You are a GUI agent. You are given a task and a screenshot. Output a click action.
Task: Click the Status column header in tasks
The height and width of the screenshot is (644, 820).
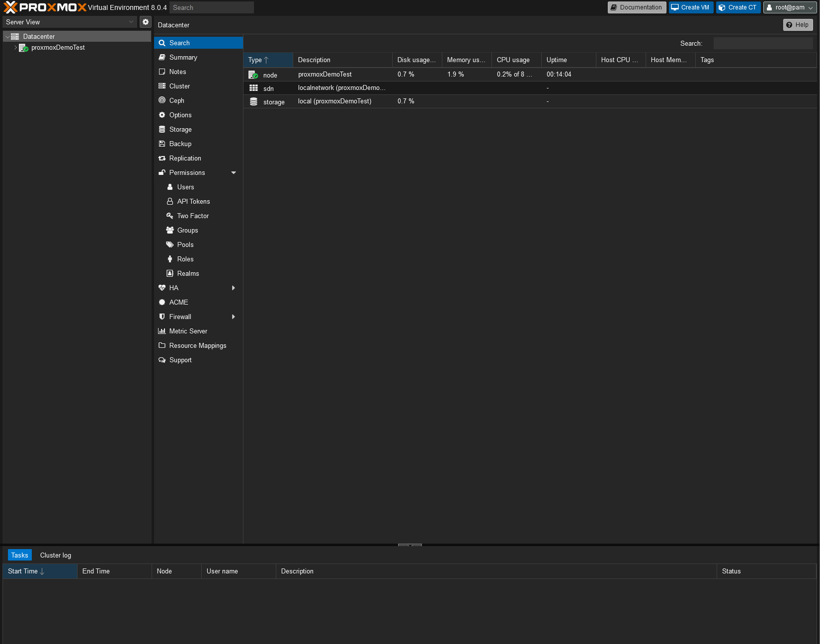pos(766,571)
